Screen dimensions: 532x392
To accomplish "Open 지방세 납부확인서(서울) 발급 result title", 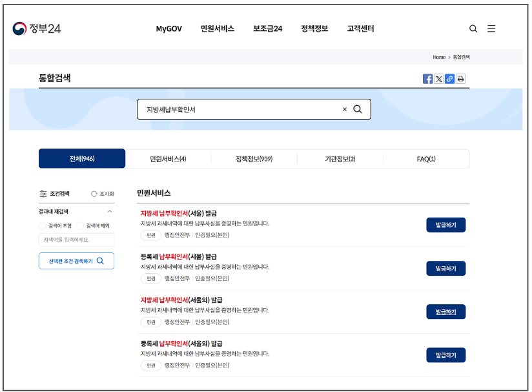I will pos(178,214).
